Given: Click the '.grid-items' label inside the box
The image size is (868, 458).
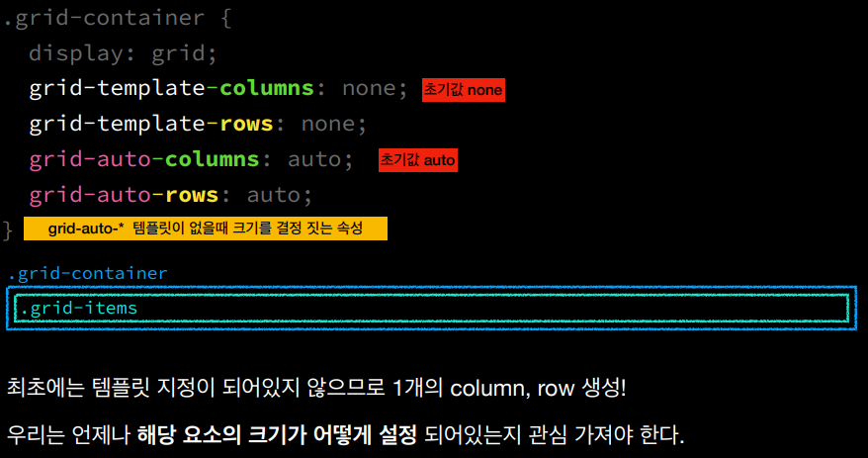Looking at the screenshot, I should click(x=79, y=308).
